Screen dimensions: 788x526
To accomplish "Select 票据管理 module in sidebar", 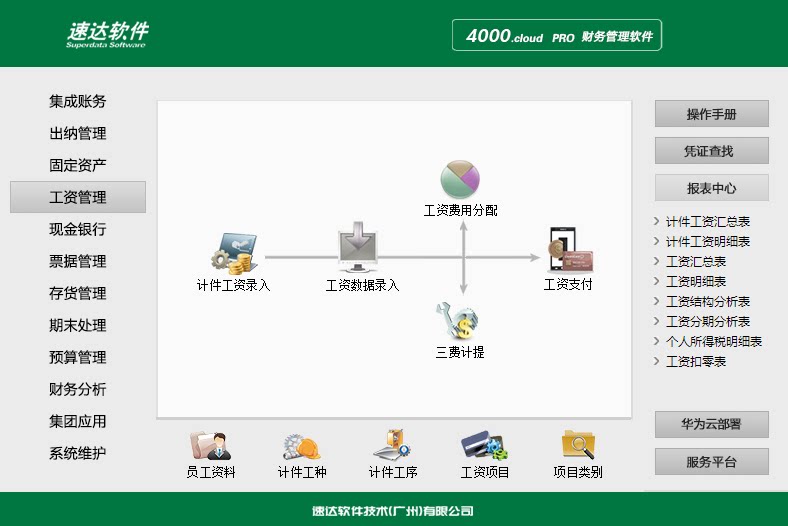I will pos(78,261).
